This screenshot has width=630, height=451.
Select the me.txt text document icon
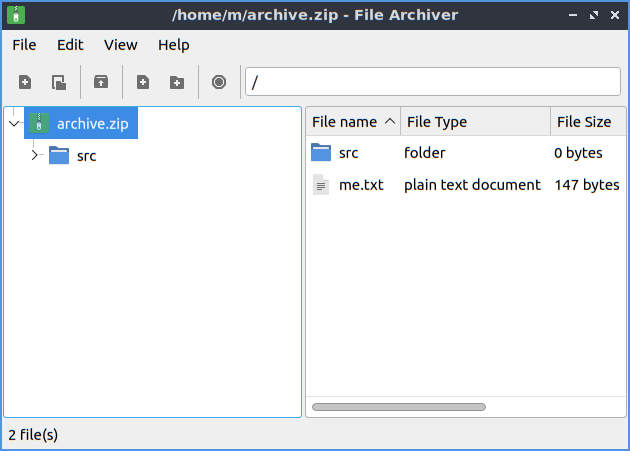321,185
